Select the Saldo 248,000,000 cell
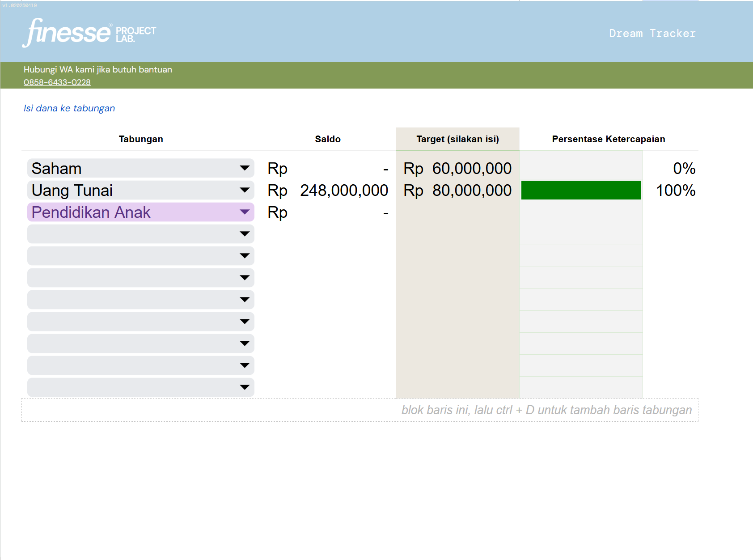This screenshot has height=560, width=753. [328, 191]
